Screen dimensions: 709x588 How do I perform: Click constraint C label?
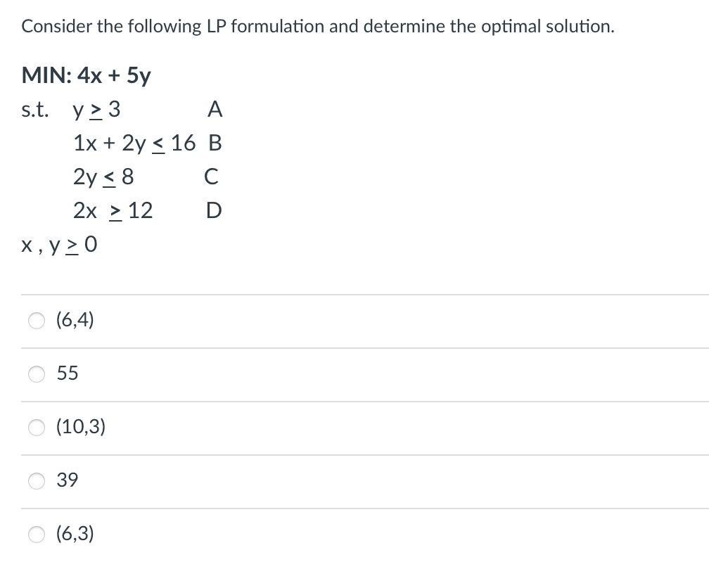point(210,177)
